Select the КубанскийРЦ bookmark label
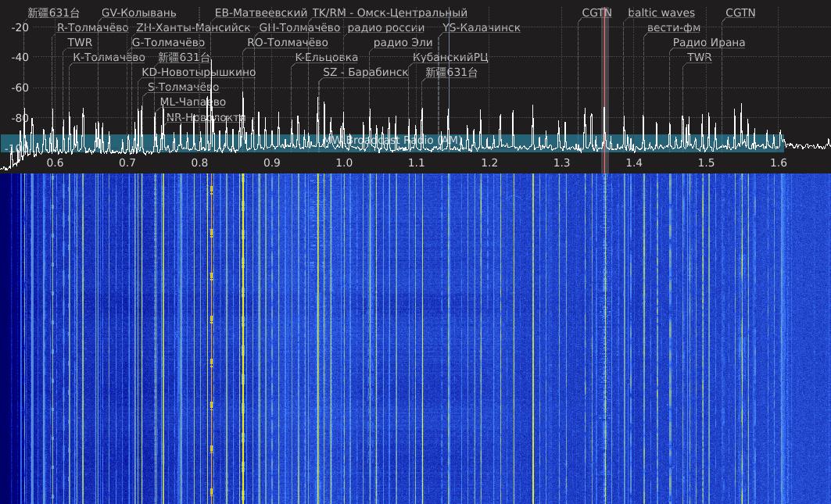831x504 pixels. coord(450,57)
